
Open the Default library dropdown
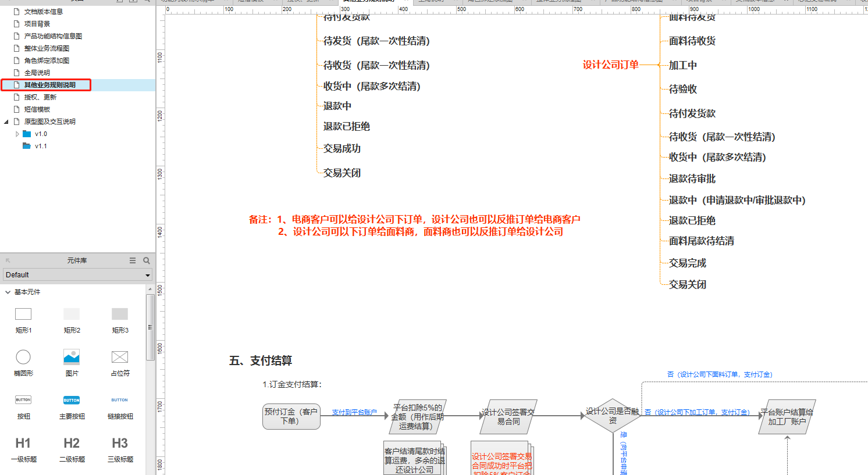78,275
